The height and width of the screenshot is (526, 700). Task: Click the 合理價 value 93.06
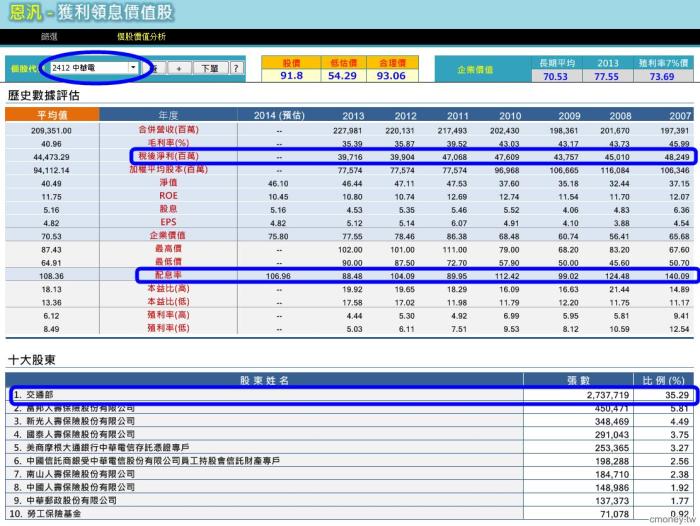(x=391, y=75)
